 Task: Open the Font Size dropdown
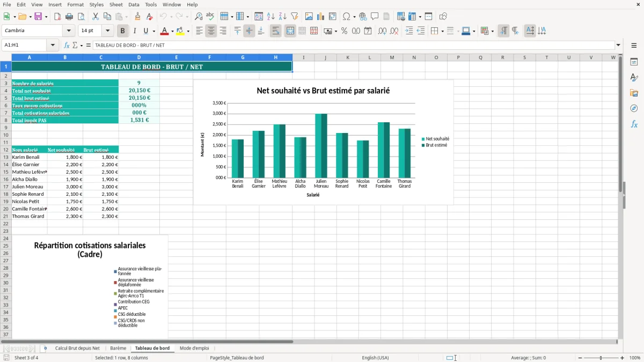tap(108, 31)
